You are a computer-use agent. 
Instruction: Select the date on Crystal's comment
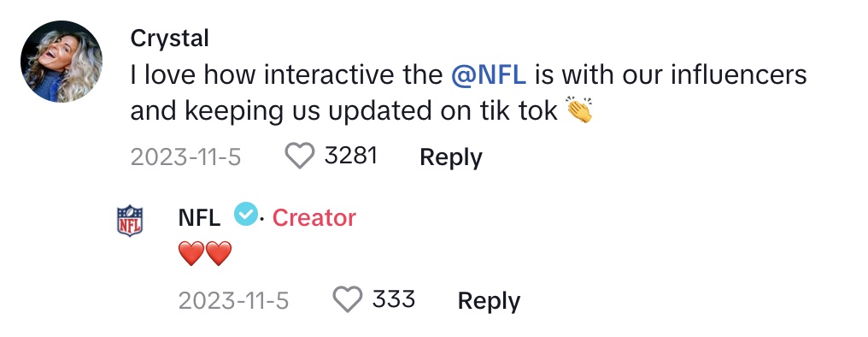185,157
